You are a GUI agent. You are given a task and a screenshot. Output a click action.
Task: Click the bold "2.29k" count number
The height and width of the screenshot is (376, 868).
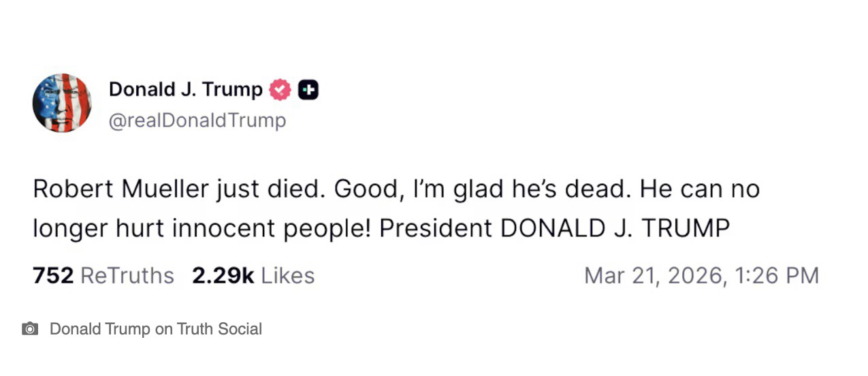[223, 275]
